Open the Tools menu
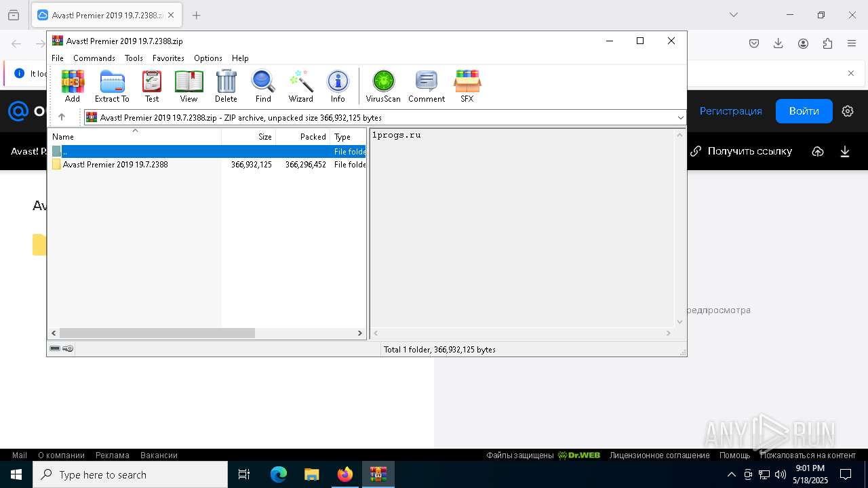Viewport: 868px width, 488px height. pos(134,58)
